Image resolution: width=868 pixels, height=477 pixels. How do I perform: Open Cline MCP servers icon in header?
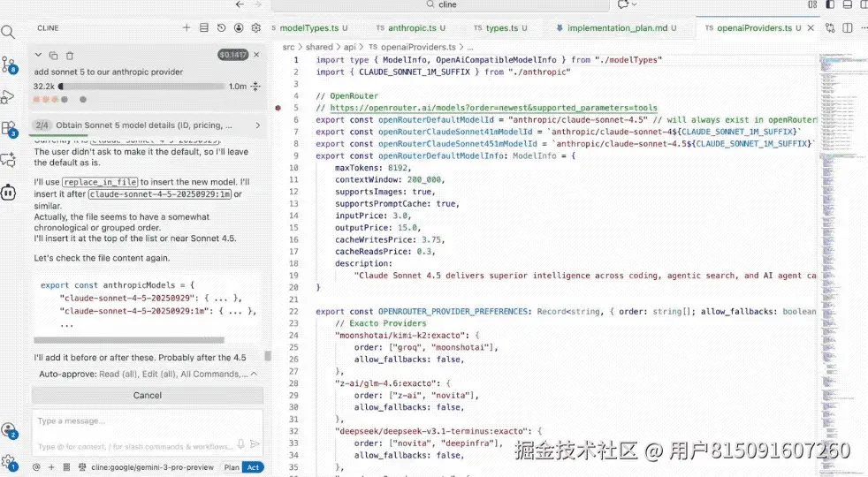coord(203,27)
